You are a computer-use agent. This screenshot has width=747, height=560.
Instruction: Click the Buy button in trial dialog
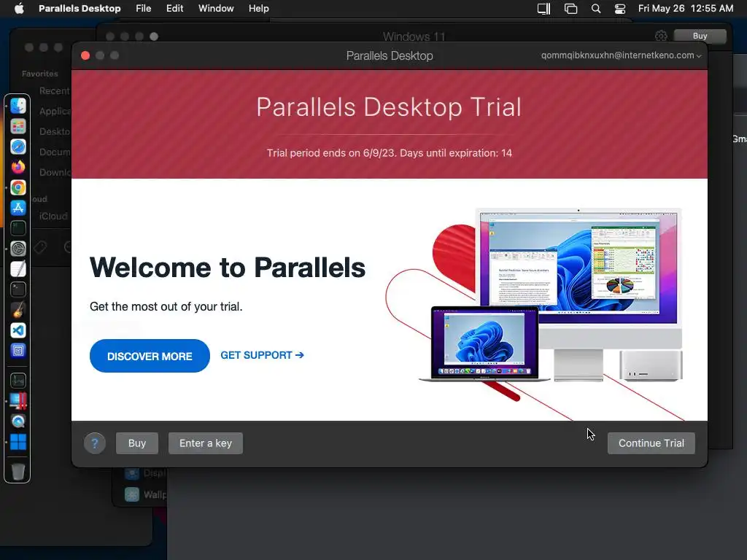pos(137,443)
